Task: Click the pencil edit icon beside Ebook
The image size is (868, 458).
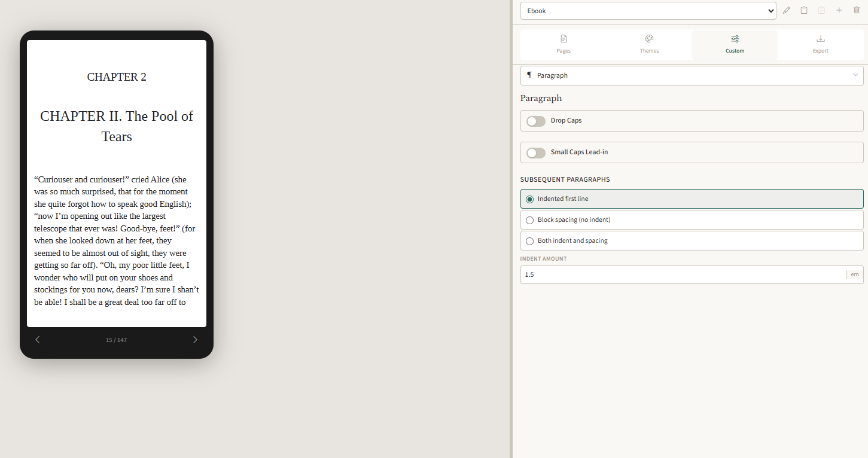Action: (786, 11)
